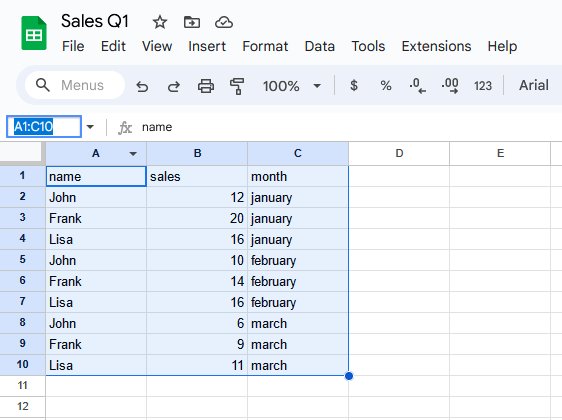The image size is (562, 420).
Task: Click the redo arrow icon
Action: [x=174, y=86]
